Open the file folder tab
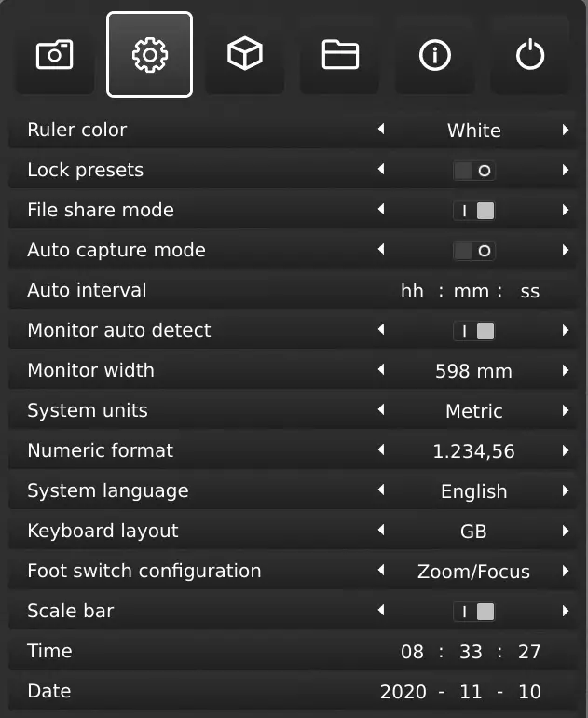The image size is (588, 718). [x=340, y=55]
